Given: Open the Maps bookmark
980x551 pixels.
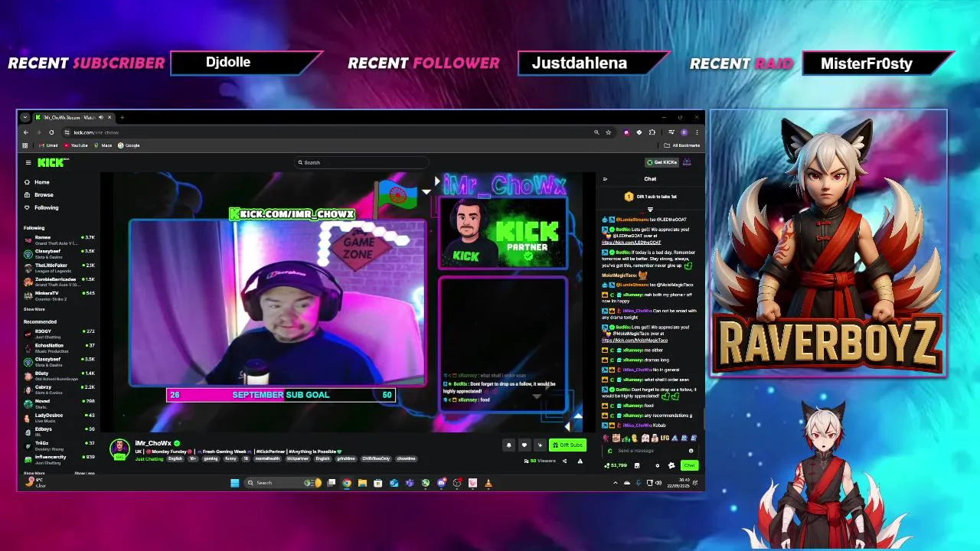Looking at the screenshot, I should pos(103,145).
